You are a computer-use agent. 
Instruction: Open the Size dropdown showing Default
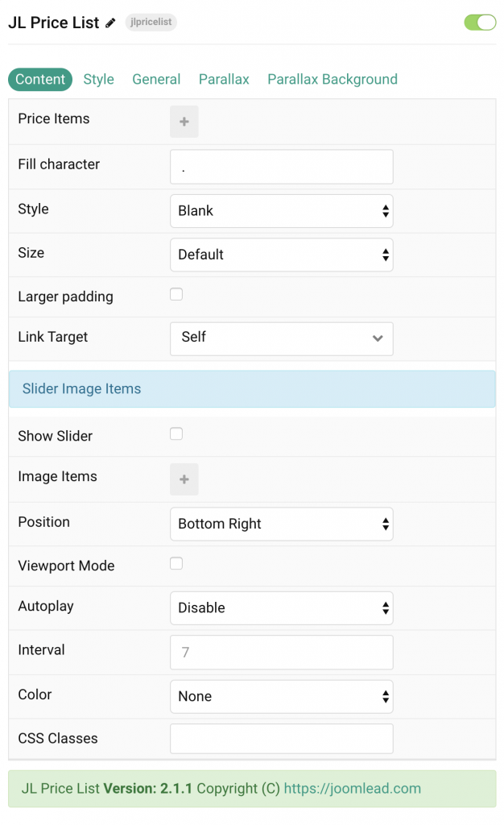281,255
